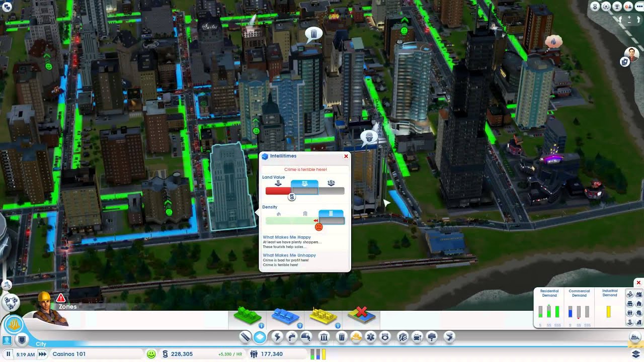Open the Mass Transit bus menu
The image size is (644, 362).
pos(417,337)
